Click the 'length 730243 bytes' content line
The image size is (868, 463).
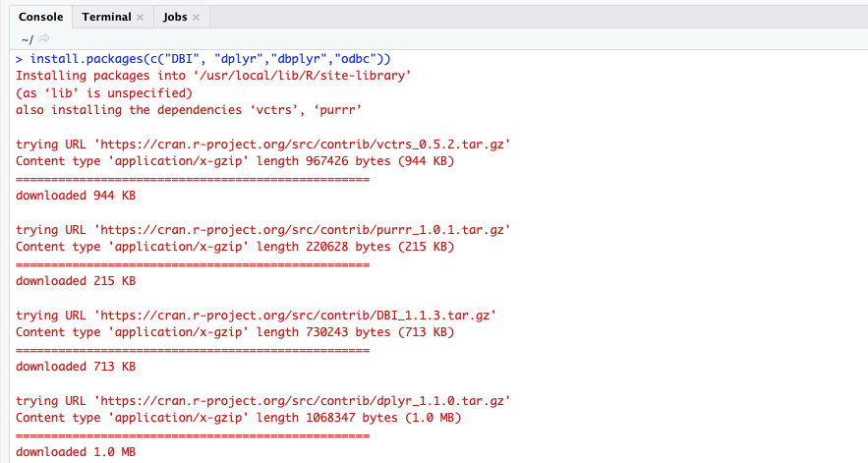pos(235,332)
